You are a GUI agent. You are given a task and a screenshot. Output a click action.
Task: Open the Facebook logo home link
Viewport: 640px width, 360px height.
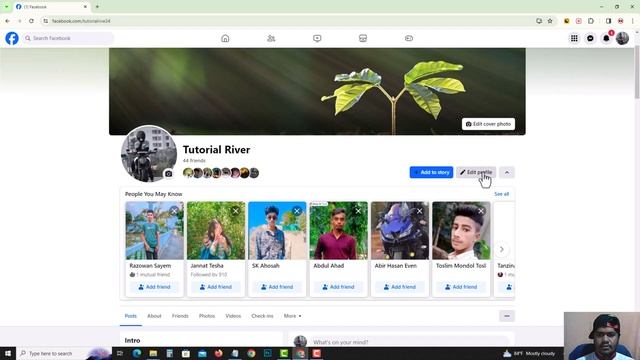(12, 38)
